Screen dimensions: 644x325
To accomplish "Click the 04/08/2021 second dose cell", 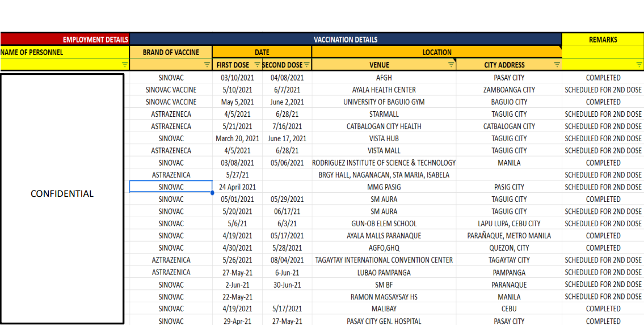I will (287, 78).
